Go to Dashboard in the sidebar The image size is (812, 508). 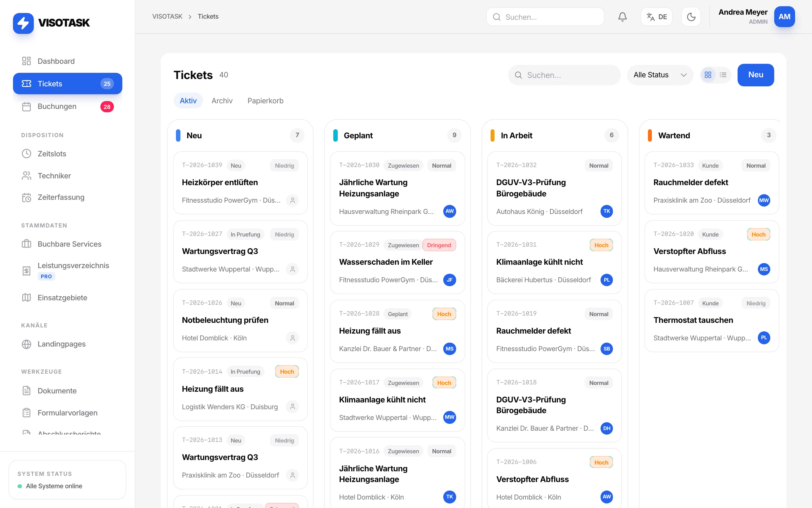67,61
